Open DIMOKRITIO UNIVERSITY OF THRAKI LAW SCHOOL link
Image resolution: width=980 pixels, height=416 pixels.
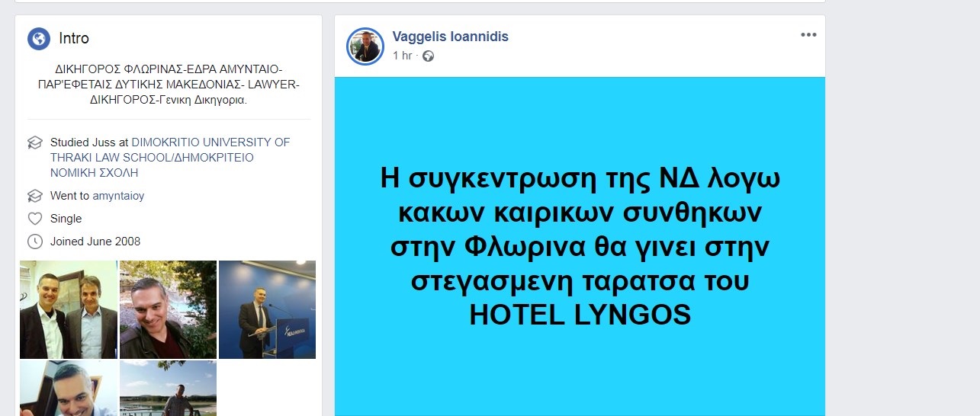pos(170,158)
